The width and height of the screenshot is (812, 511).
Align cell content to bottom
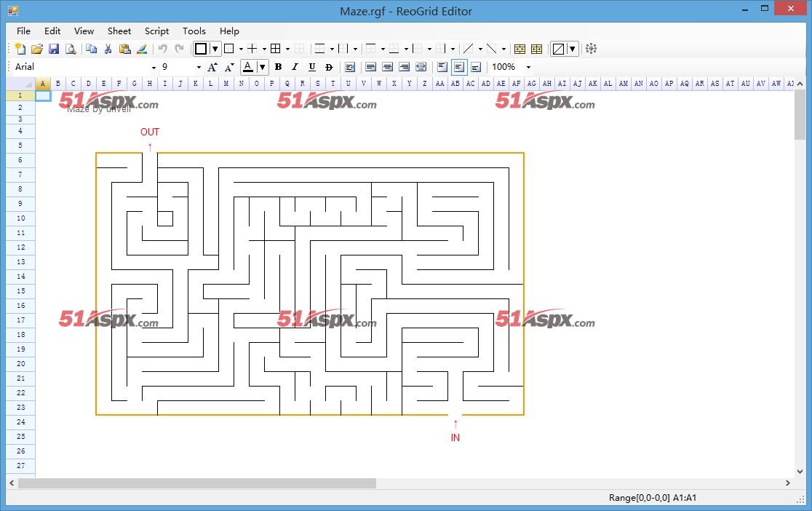coord(475,67)
